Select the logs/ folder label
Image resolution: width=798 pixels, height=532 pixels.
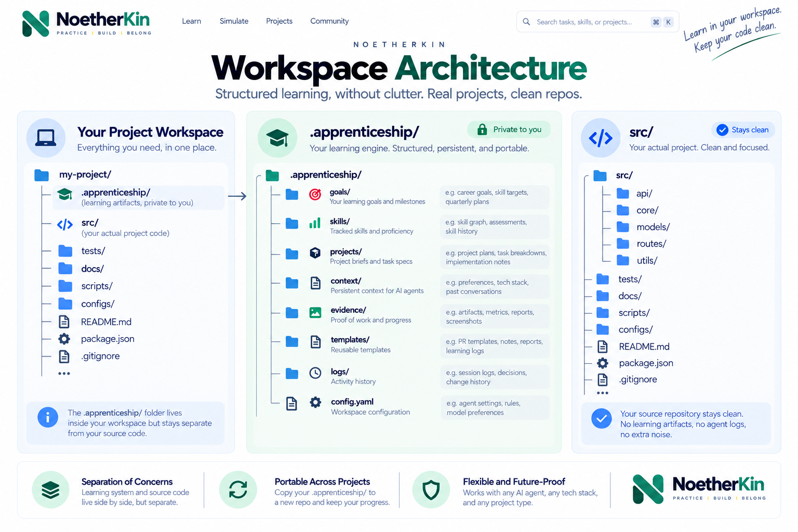coord(340,372)
